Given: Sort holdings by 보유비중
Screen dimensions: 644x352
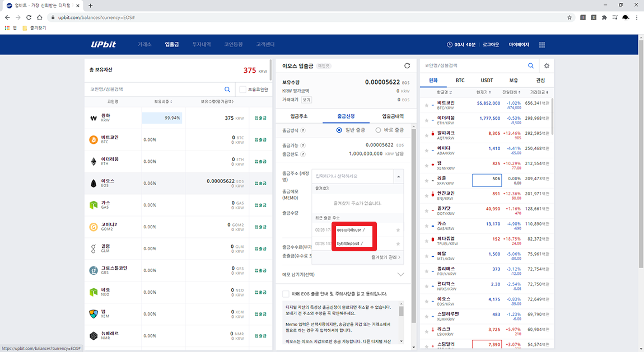Looking at the screenshot, I should tap(163, 101).
